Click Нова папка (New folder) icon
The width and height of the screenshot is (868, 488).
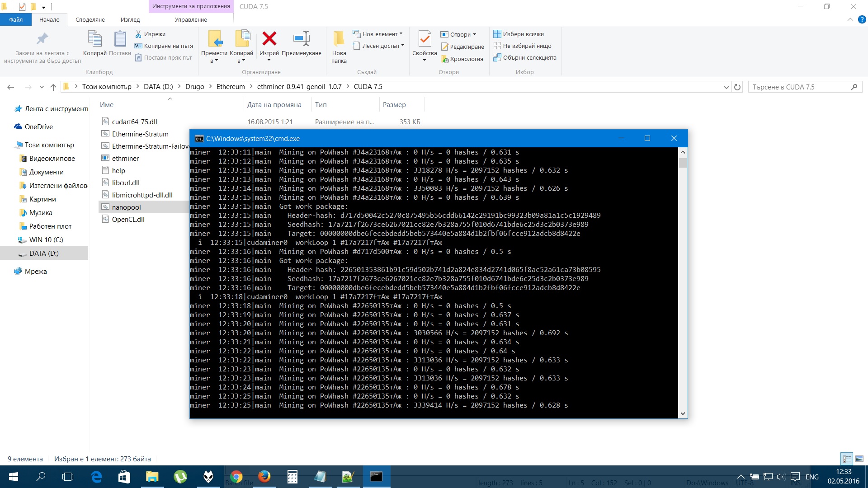pos(339,39)
